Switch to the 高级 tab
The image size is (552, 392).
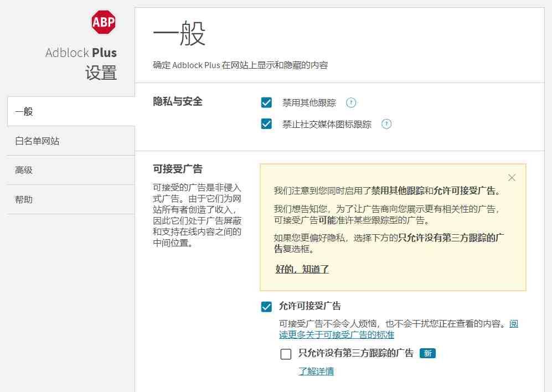click(71, 170)
